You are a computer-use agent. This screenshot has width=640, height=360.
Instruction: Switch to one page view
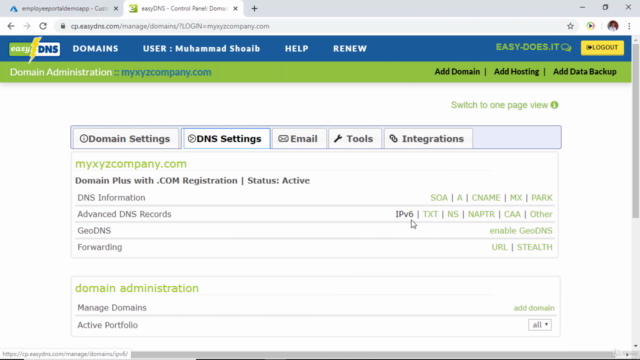coord(499,105)
